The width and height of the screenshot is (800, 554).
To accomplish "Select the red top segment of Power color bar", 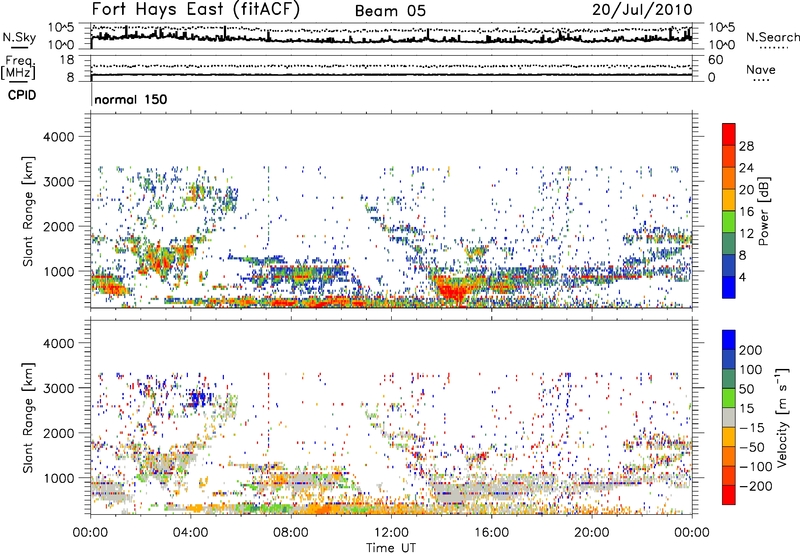I will coord(729,134).
